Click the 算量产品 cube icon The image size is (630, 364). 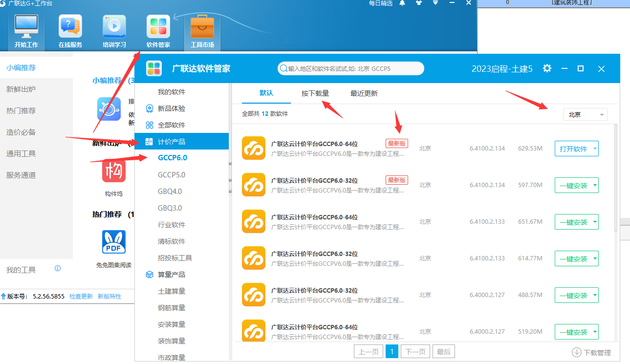(x=150, y=275)
